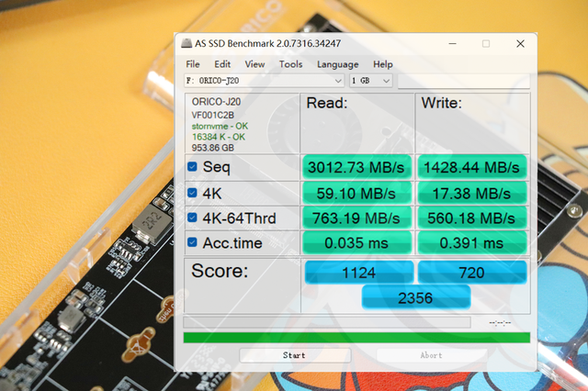588x391 pixels.
Task: Click the elapsed time display --:--:--
Action: pos(500,322)
